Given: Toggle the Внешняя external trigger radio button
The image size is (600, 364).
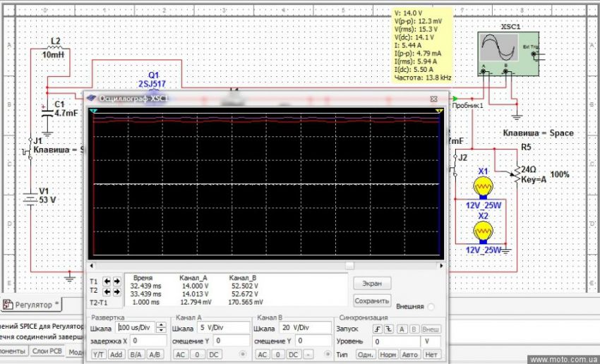Looking at the screenshot, I should [431, 307].
